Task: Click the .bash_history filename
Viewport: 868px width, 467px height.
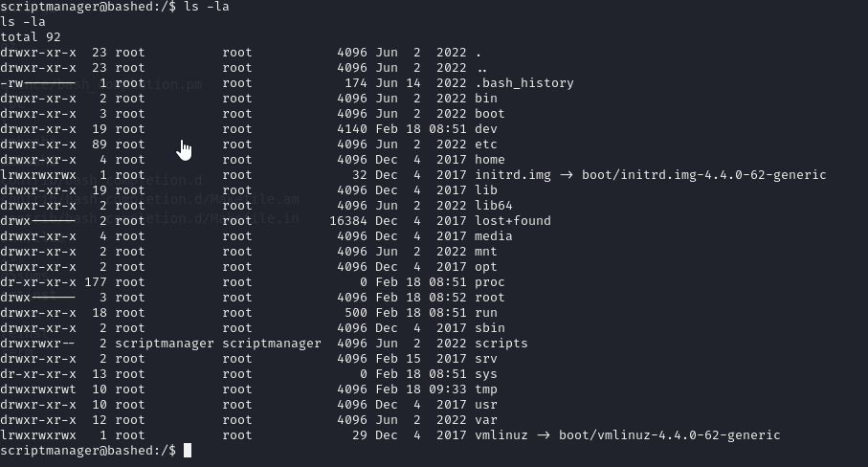Action: tap(523, 83)
